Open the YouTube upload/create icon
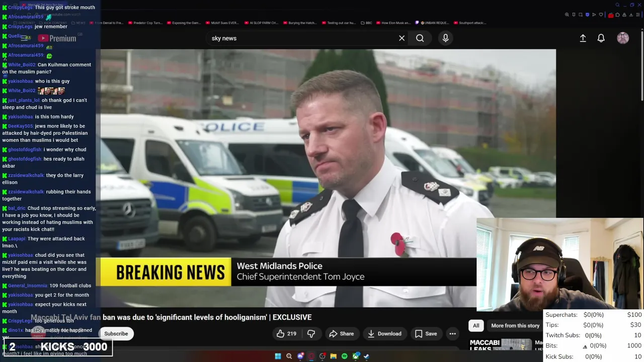 (x=583, y=38)
